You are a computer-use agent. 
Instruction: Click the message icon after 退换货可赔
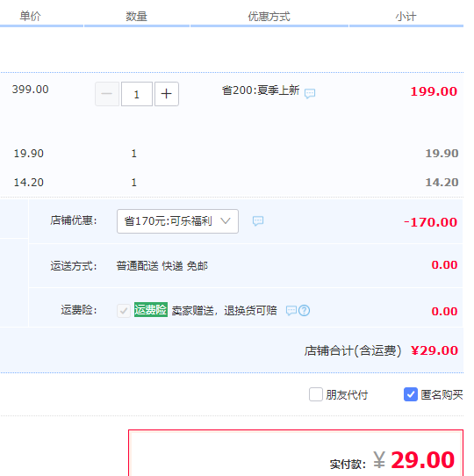click(x=291, y=311)
